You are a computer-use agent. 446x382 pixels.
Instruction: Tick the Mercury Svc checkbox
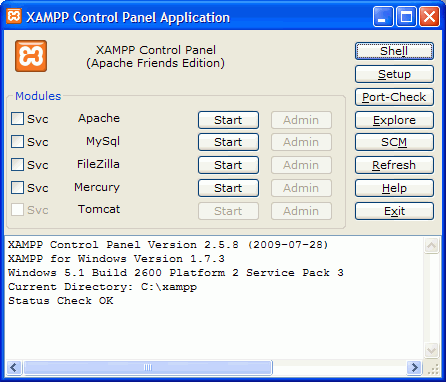click(x=17, y=187)
